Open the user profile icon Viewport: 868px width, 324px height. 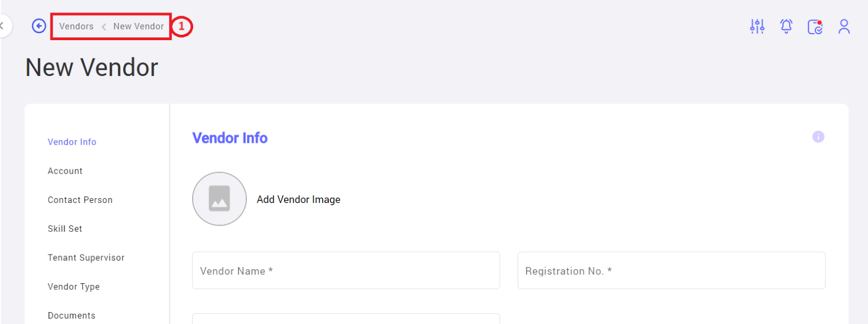(844, 27)
